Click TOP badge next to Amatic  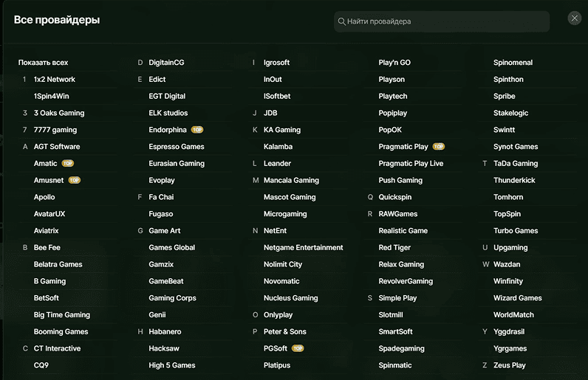68,164
